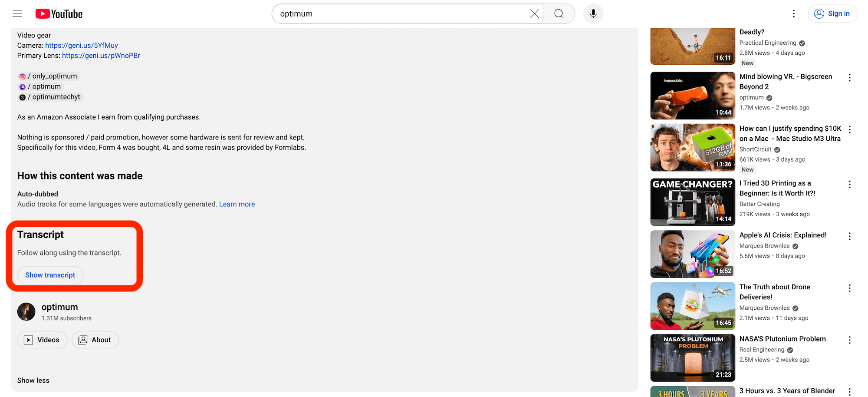Click 'optimum' channel under Bigscreen Beyond 2
The width and height of the screenshot is (868, 397).
pos(751,98)
